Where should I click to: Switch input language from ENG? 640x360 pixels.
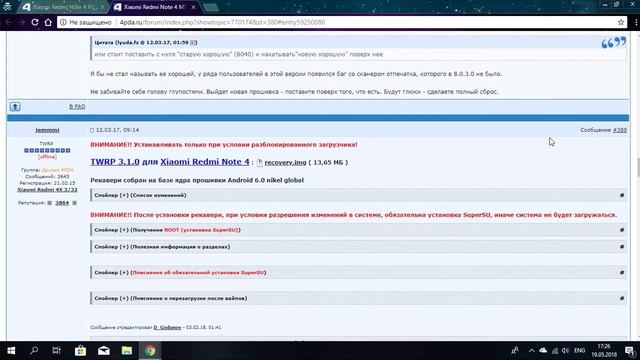(580, 351)
